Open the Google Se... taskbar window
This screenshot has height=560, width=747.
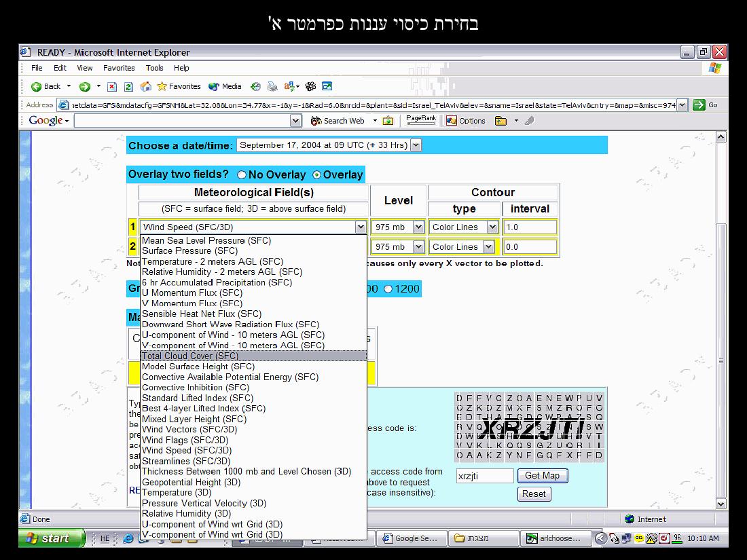pyautogui.click(x=413, y=538)
